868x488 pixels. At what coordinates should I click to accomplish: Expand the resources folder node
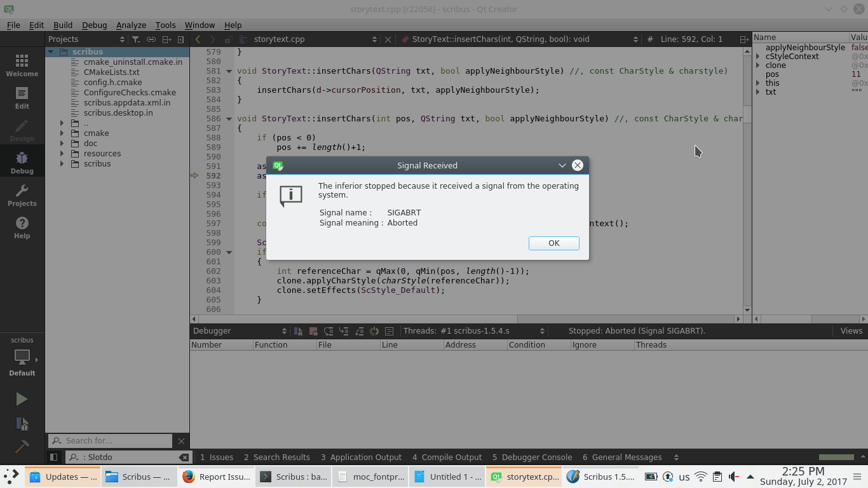coord(62,154)
